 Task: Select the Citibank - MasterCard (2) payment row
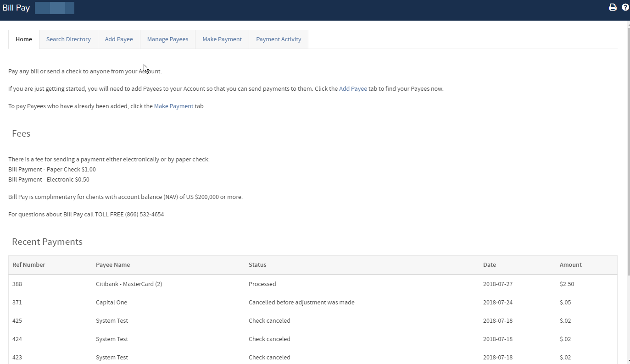[129, 284]
